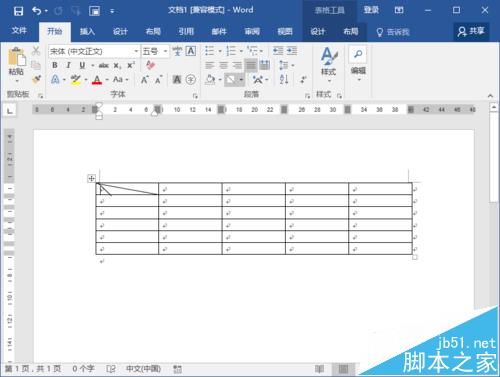
Task: Toggle strikethrough formatting
Action: point(104,65)
